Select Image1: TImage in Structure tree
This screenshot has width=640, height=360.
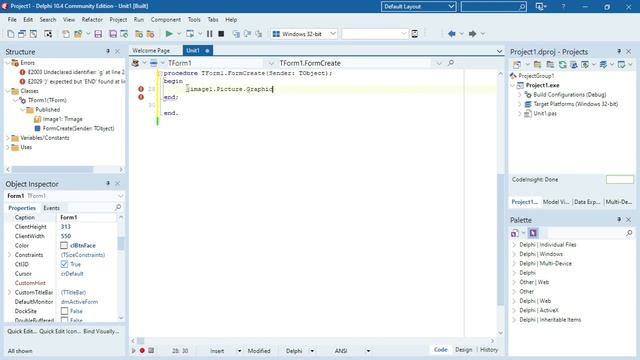(62, 119)
